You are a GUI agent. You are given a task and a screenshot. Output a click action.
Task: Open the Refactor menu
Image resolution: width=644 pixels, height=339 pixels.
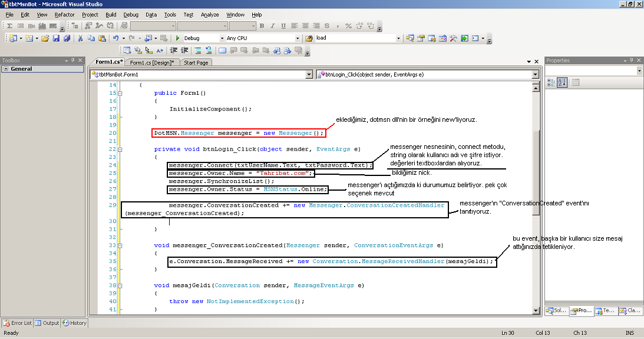(x=64, y=14)
